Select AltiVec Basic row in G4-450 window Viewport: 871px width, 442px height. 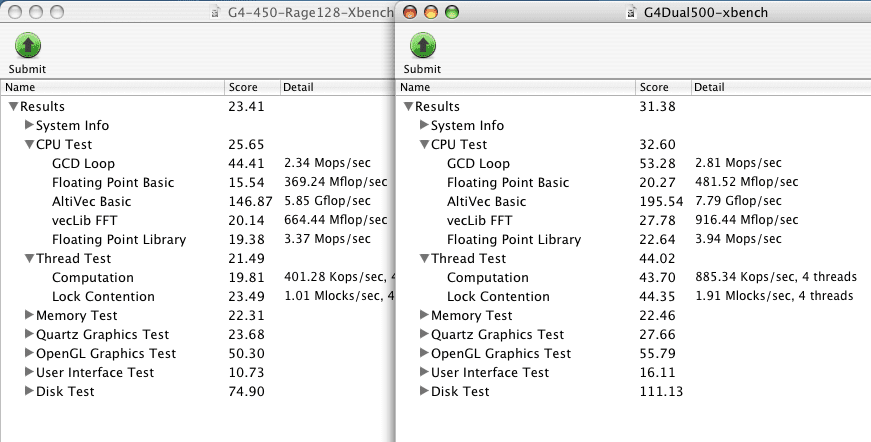[197, 201]
